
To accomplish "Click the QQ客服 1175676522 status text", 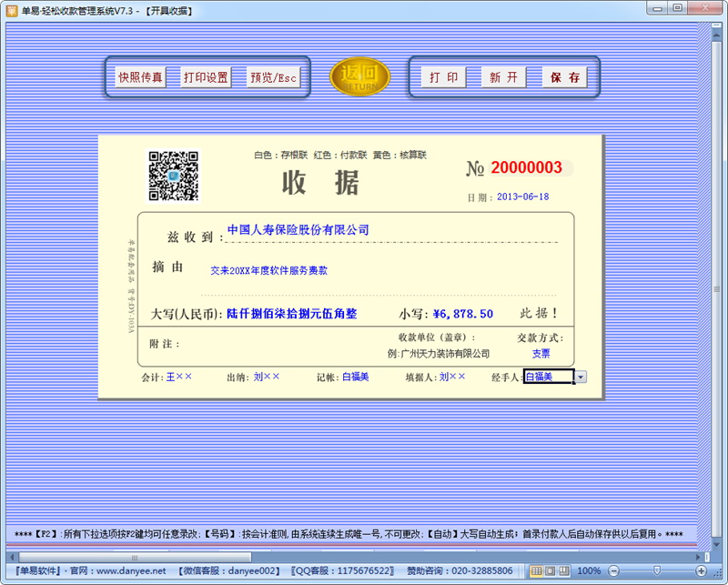I will click(343, 571).
